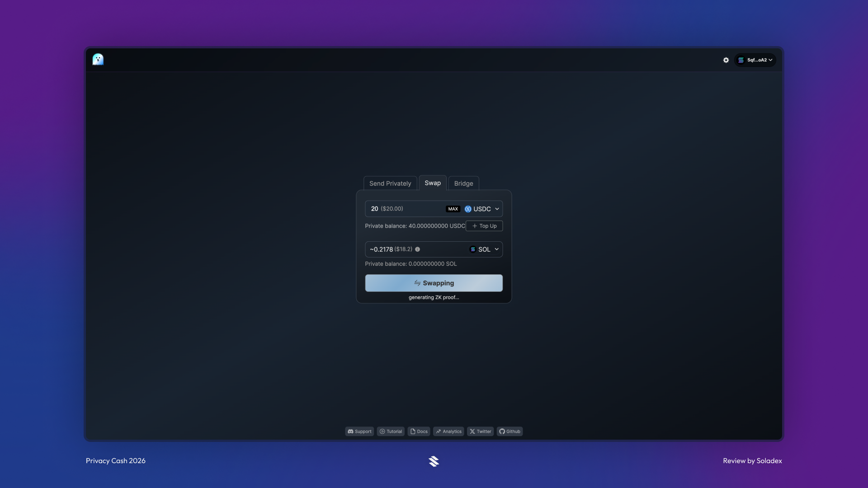The width and height of the screenshot is (868, 488).
Task: Click the X icon on the Twitter button
Action: point(472,432)
